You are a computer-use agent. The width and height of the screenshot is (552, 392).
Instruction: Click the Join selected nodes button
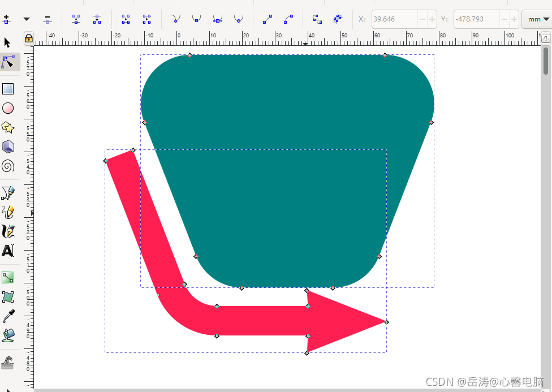pos(76,19)
